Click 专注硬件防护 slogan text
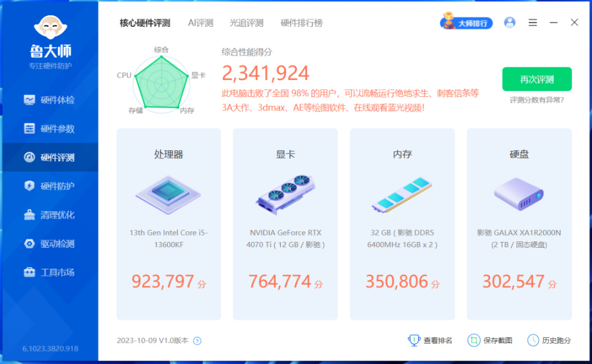This screenshot has width=592, height=364. pyautogui.click(x=50, y=65)
